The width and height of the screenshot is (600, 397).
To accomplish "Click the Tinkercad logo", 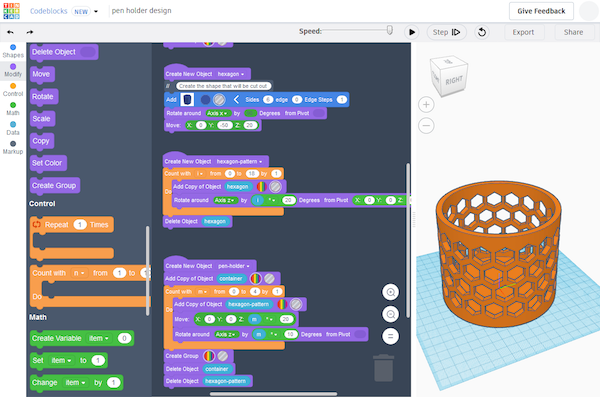I will pyautogui.click(x=11, y=11).
